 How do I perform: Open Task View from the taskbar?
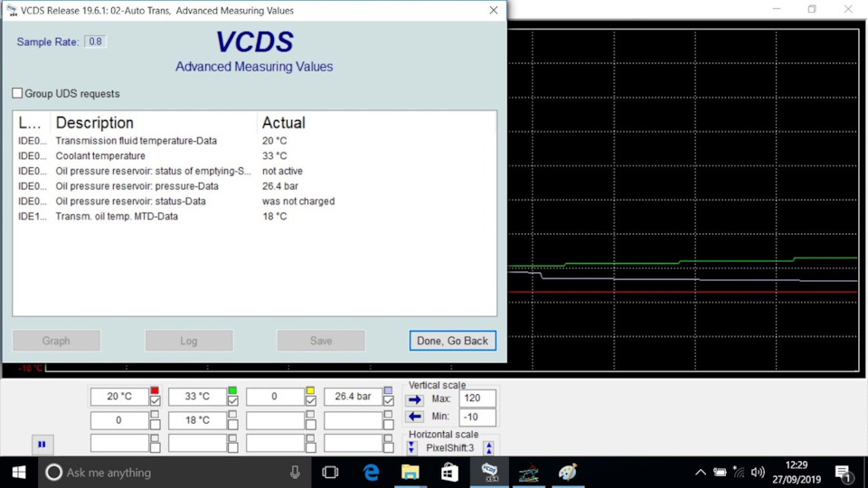point(331,473)
